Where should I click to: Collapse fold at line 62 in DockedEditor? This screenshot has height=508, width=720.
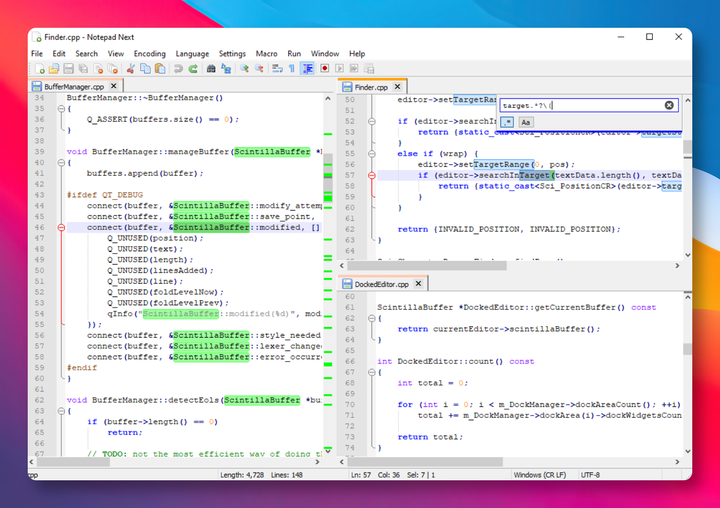[372, 318]
